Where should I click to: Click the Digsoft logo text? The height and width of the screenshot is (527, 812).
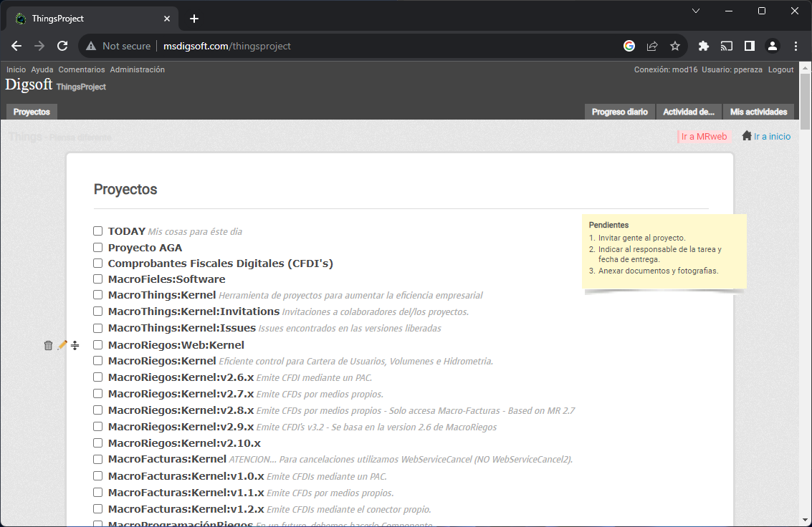click(29, 84)
